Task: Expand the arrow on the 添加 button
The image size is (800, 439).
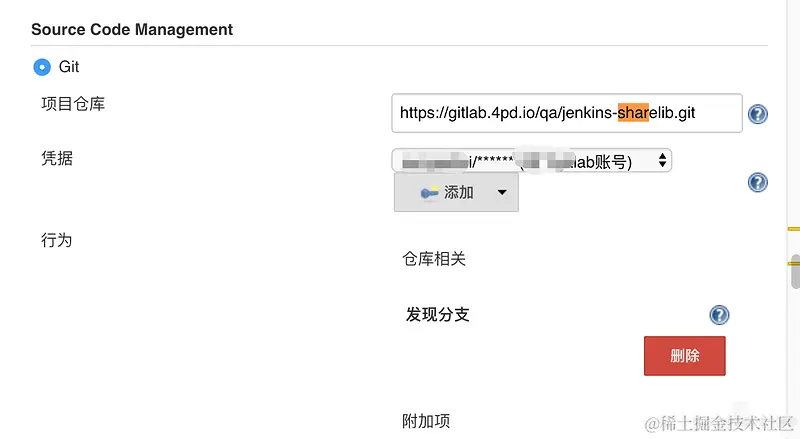Action: tap(502, 192)
